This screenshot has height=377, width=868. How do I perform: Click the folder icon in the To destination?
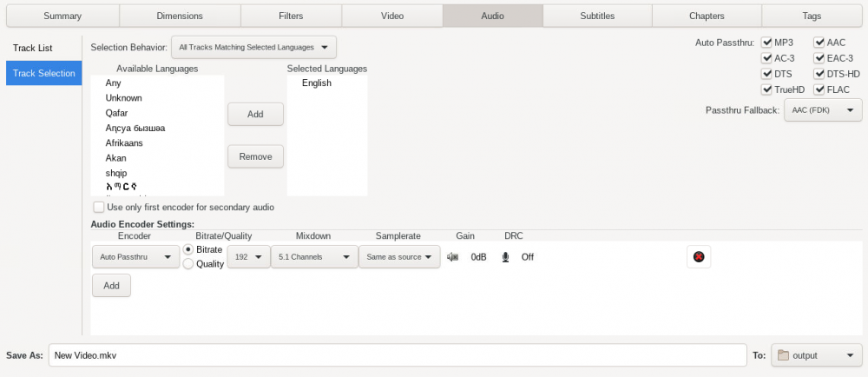(783, 355)
